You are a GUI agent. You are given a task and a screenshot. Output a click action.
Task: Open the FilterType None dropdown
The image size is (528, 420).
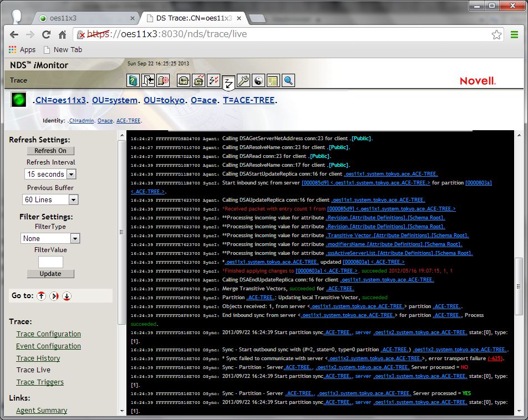pos(50,238)
